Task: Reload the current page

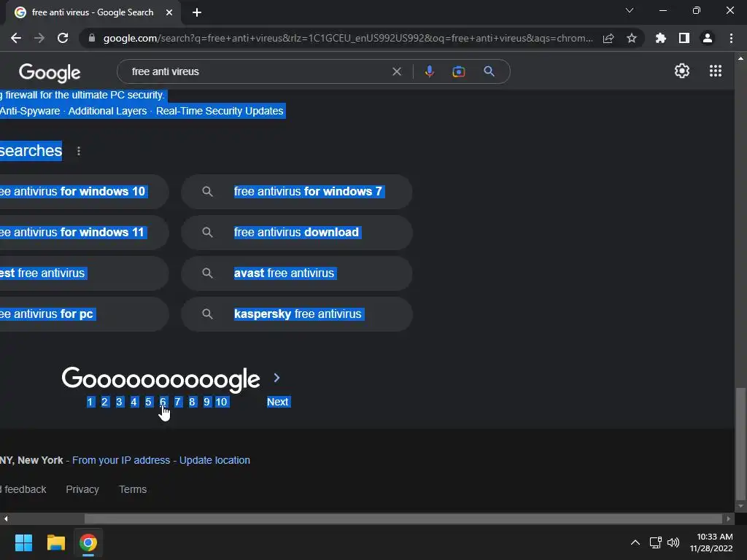Action: [x=63, y=38]
